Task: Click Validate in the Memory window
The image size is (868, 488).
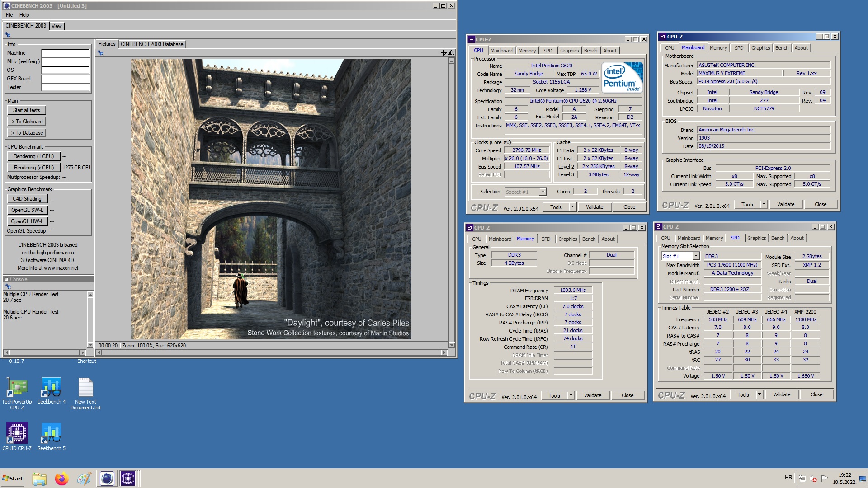Action: pyautogui.click(x=593, y=395)
